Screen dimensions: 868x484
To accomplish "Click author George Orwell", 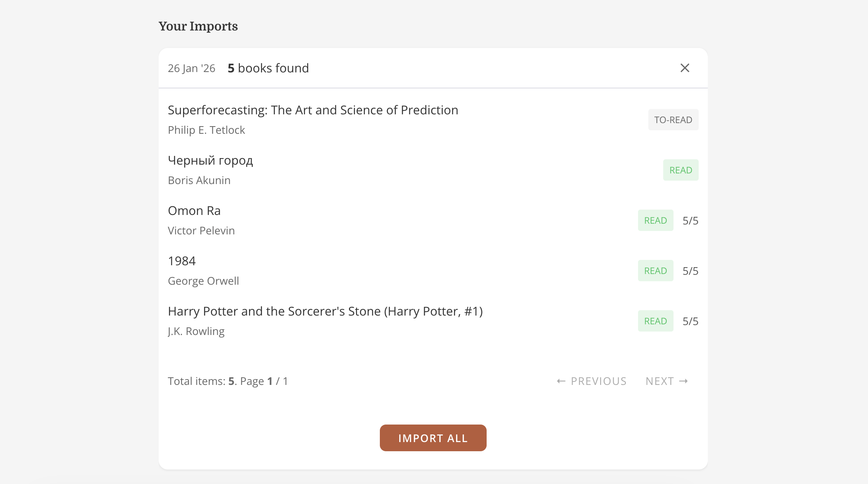I will (x=203, y=281).
